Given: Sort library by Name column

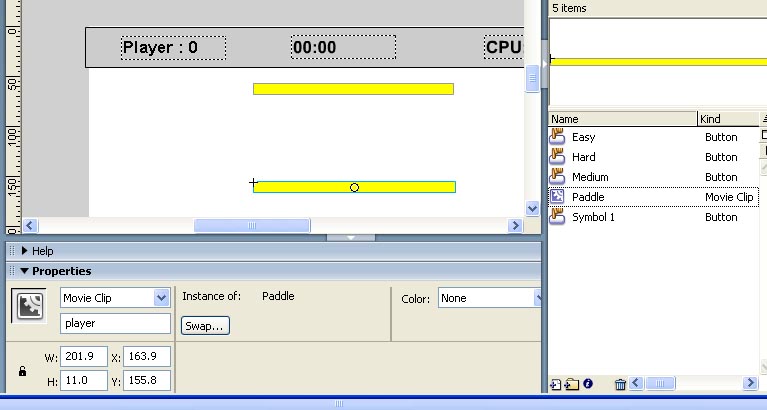Looking at the screenshot, I should click(623, 119).
